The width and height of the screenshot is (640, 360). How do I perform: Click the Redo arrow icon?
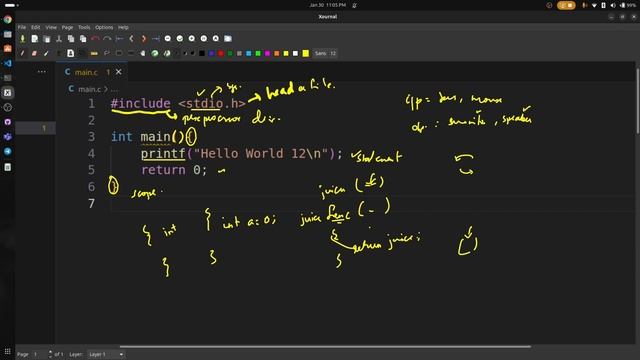[107, 38]
